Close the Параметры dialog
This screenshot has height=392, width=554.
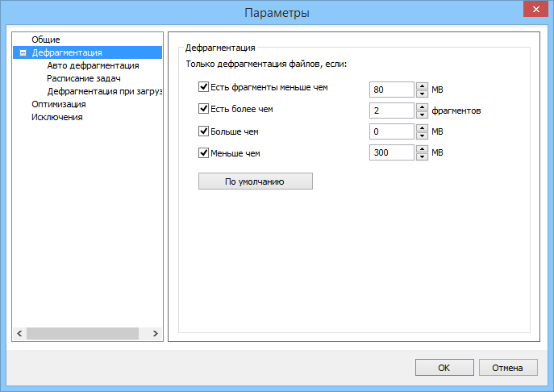pos(535,10)
